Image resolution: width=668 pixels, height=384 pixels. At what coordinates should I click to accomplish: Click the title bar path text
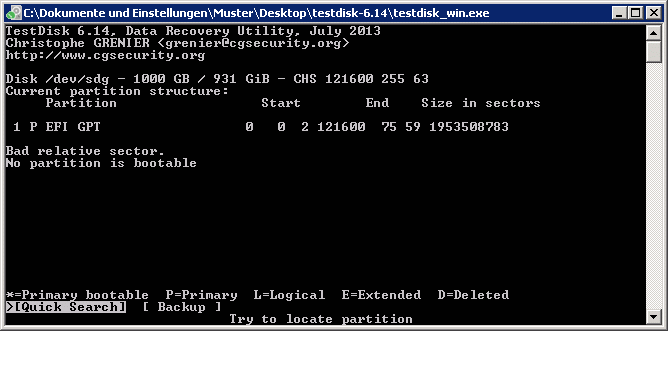pyautogui.click(x=256, y=13)
